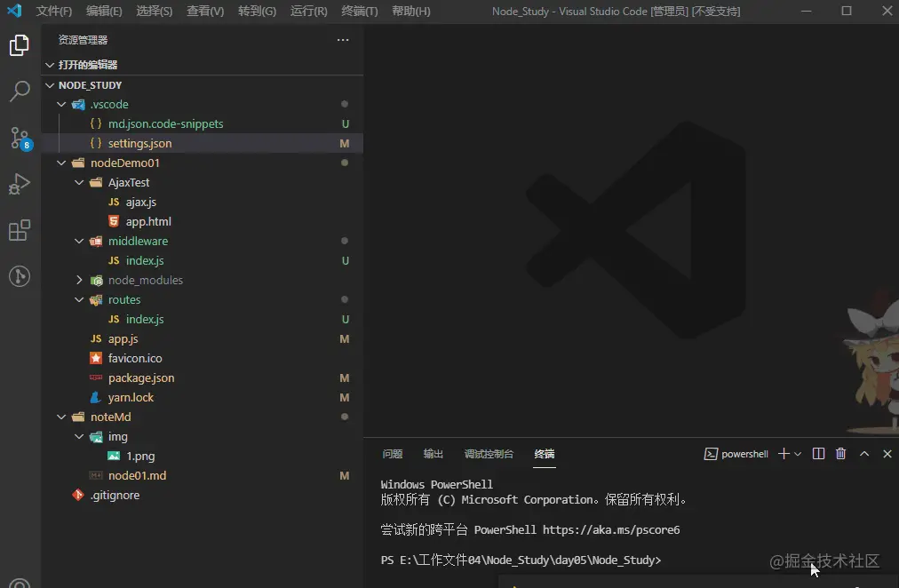The width and height of the screenshot is (899, 588).
Task: Collapse the AjaxTest folder
Action: pos(79,182)
